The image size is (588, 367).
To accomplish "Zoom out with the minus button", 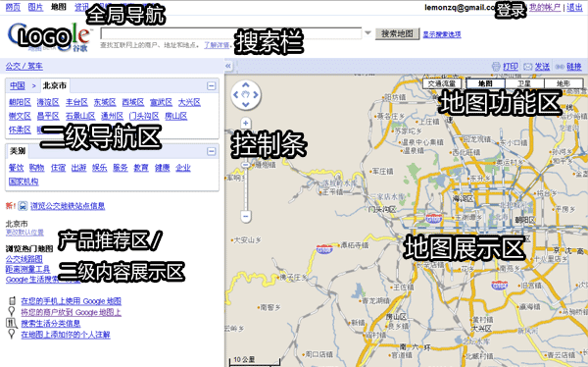I will [x=246, y=216].
